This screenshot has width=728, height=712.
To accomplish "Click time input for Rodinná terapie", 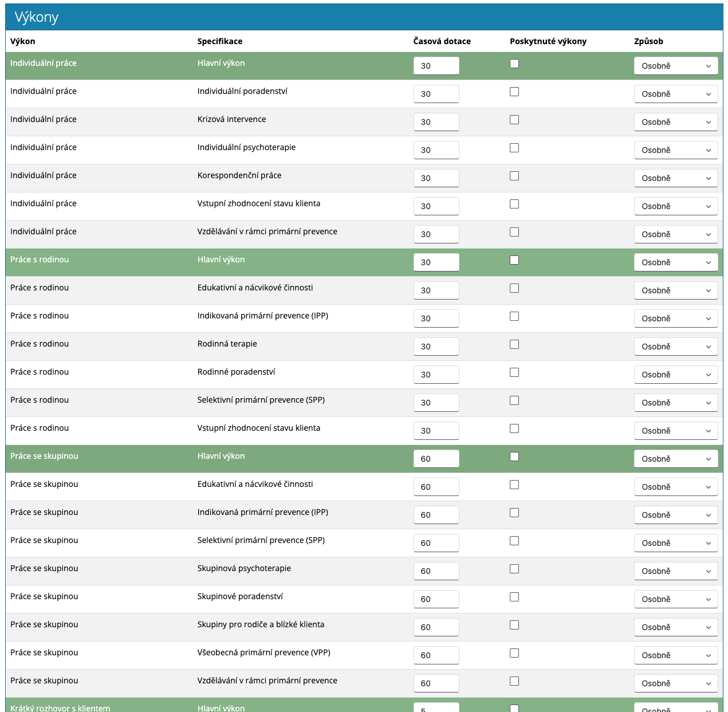I will (x=436, y=347).
